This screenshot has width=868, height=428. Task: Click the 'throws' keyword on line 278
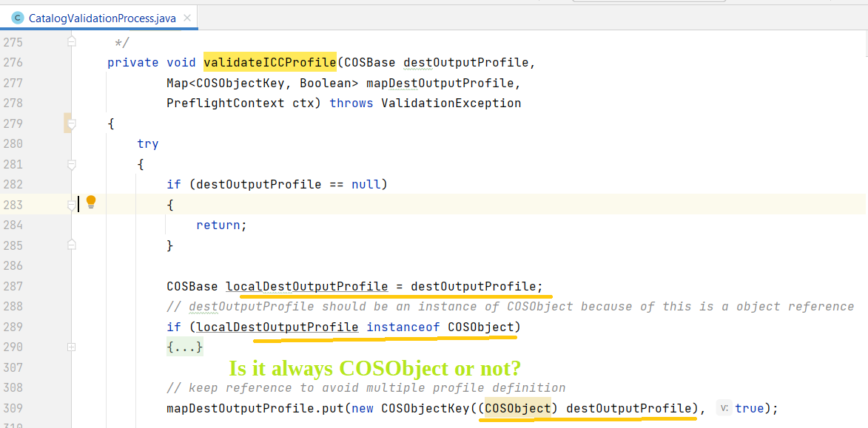pos(351,103)
